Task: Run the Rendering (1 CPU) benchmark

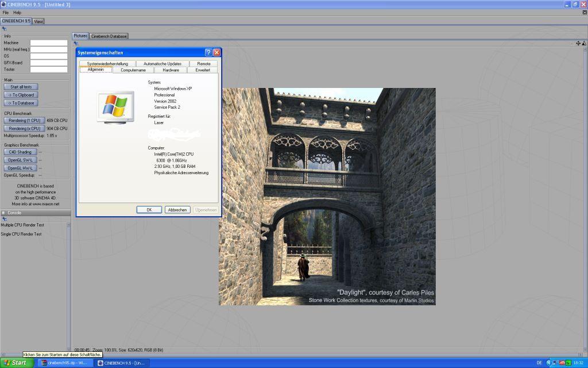Action: 24,121
